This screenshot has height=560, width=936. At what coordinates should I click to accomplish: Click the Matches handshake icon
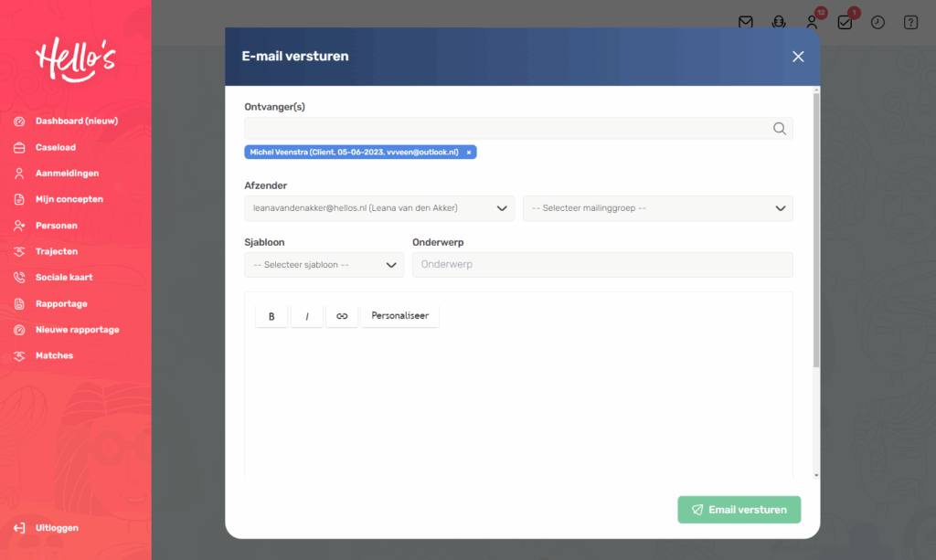pyautogui.click(x=19, y=356)
